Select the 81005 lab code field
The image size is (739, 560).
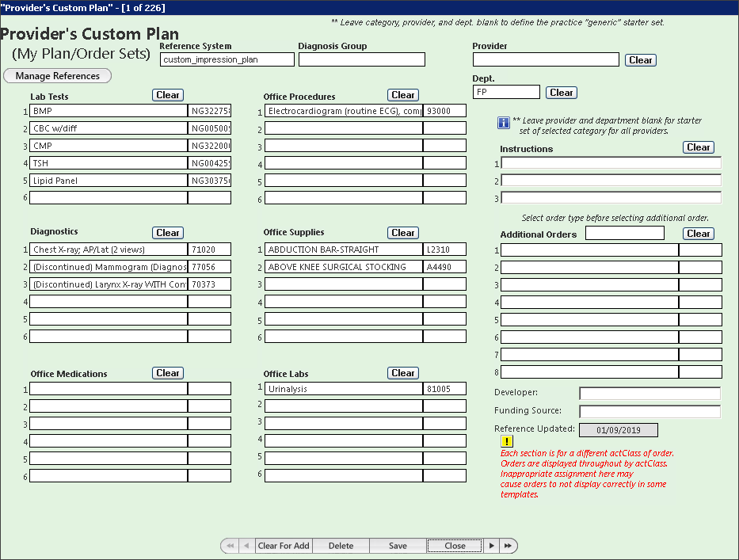tap(444, 389)
